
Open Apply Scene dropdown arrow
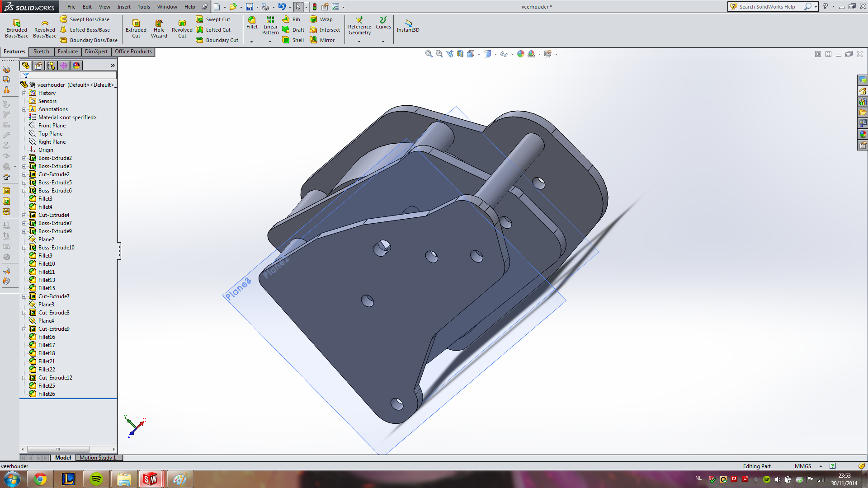click(539, 54)
